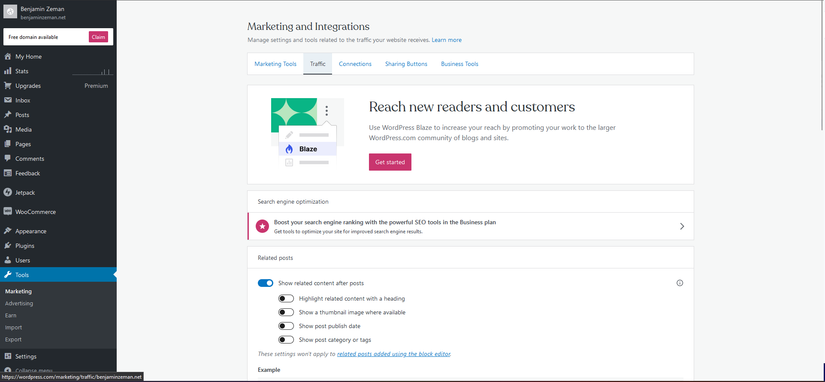Viewport: 825px width, 382px height.
Task: Open Posts via its pushpin icon
Action: [7, 115]
